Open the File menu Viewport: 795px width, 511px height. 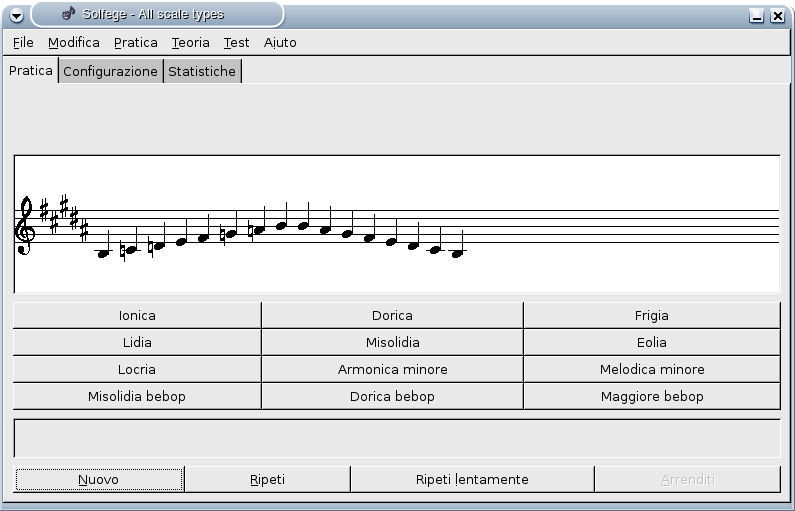23,42
